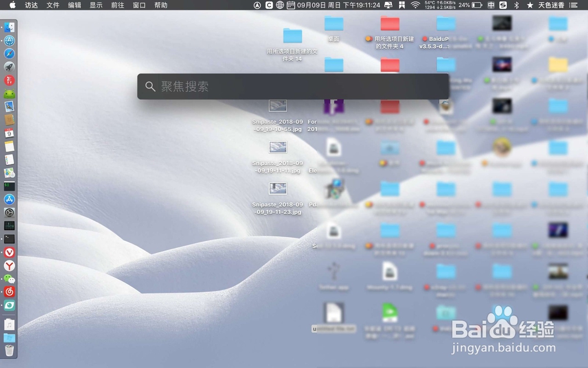
Task: Open Yandex browser Y icon in Dock
Action: pyautogui.click(x=9, y=266)
